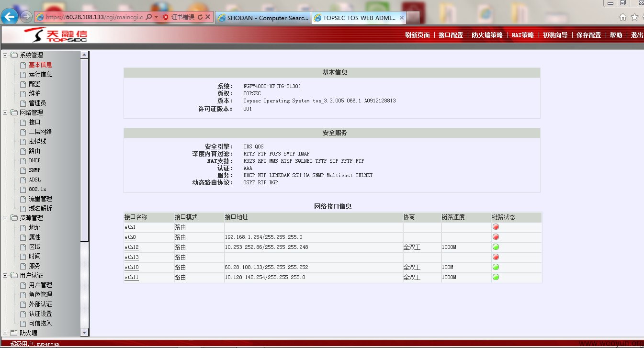Switch to the SHODAN browser tab
This screenshot has height=348, width=644.
(x=263, y=18)
